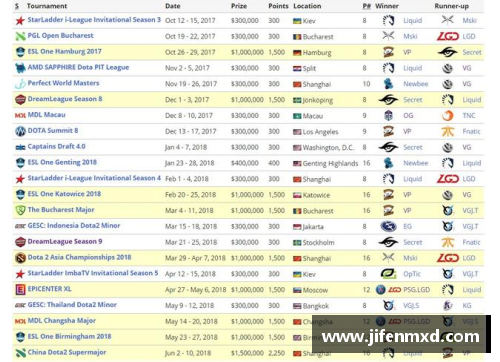The height and width of the screenshot is (362, 500).
Task: Click the ESL One Hamburg 2017 tournament icon
Action: click(x=20, y=52)
